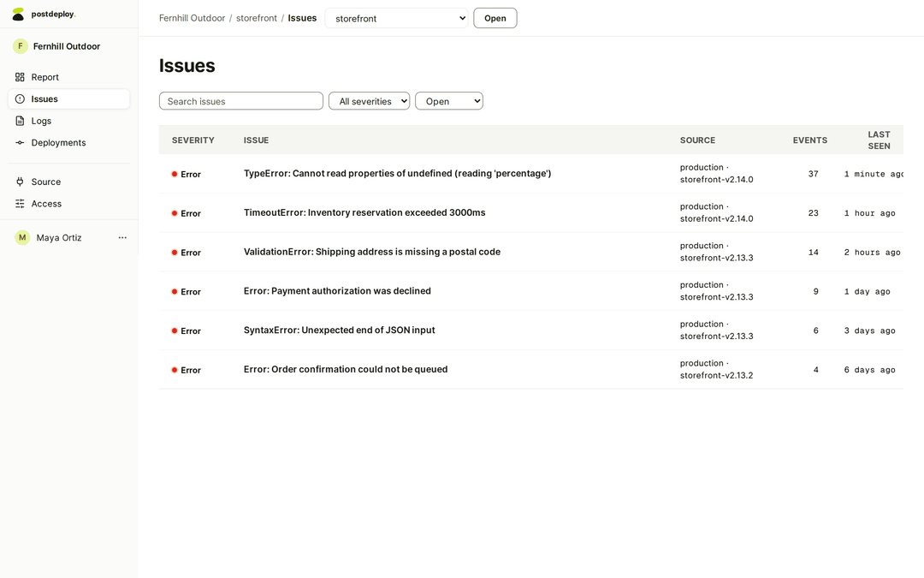Open ValidationError: Shipping address missing postal code
This screenshot has width=924, height=578.
[372, 252]
